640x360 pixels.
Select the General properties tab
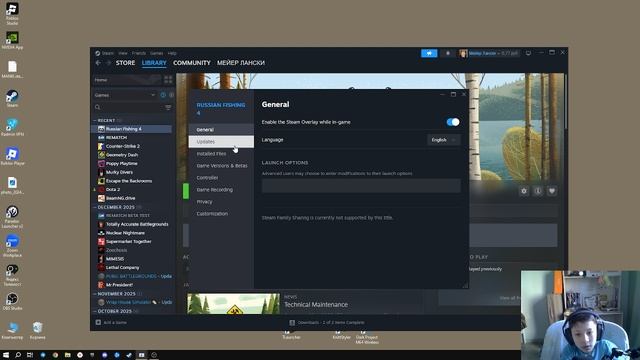pyautogui.click(x=221, y=130)
